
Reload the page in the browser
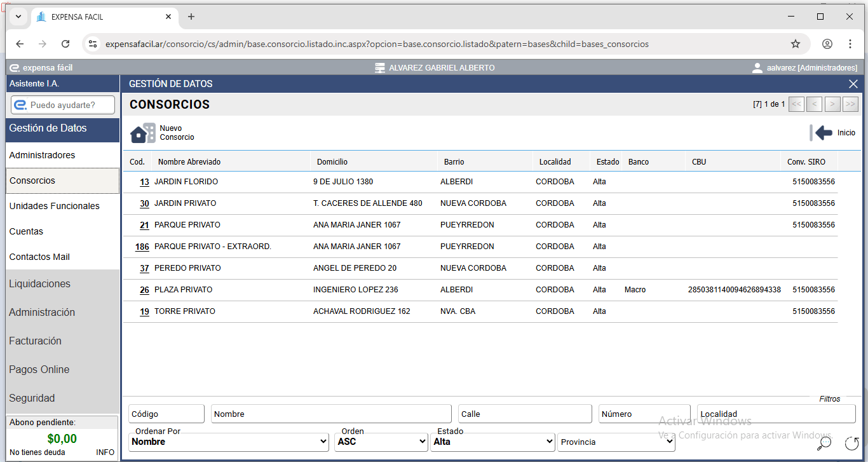coord(65,44)
